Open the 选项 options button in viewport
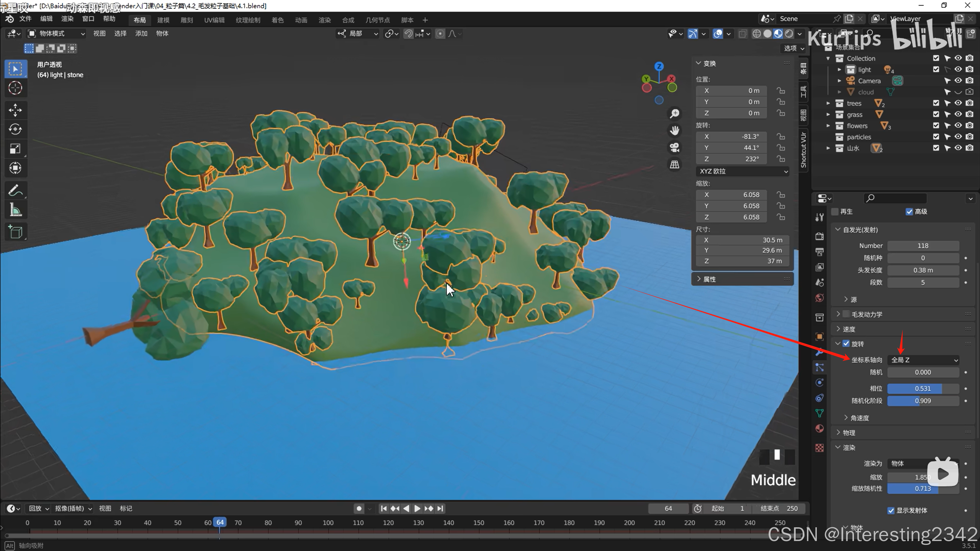Viewport: 980px width, 551px height. pyautogui.click(x=793, y=48)
